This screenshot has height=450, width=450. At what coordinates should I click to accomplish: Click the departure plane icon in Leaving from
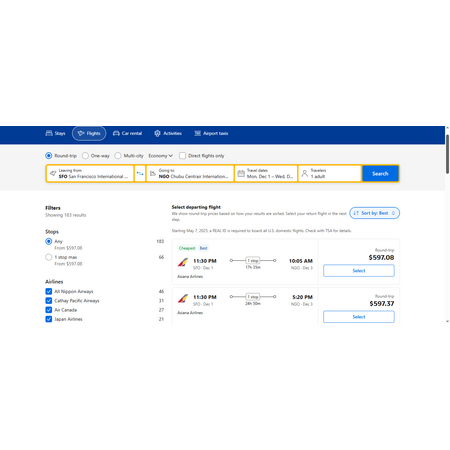point(53,173)
